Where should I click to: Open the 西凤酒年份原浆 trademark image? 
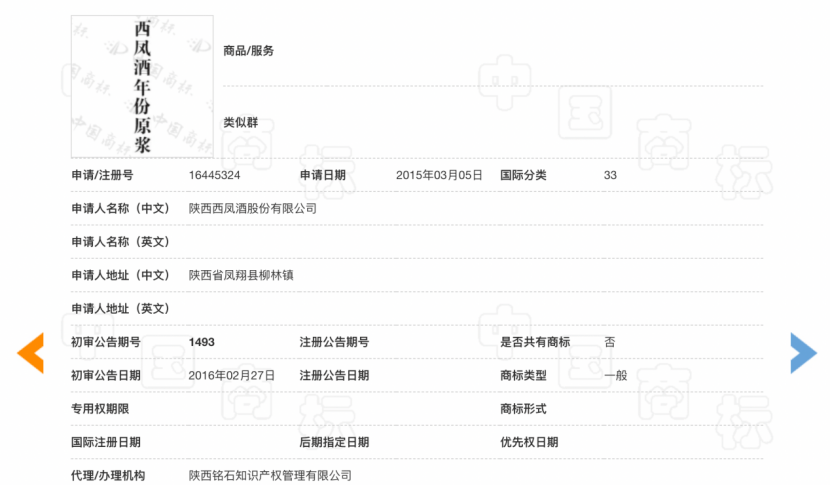(142, 87)
